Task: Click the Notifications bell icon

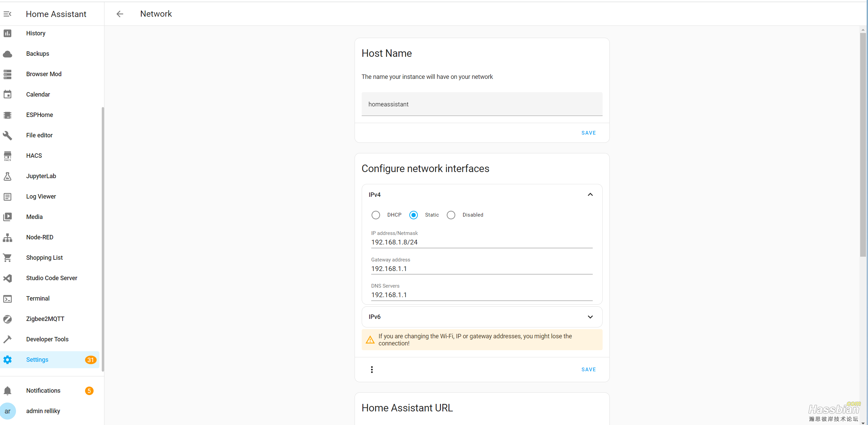Action: tap(7, 391)
